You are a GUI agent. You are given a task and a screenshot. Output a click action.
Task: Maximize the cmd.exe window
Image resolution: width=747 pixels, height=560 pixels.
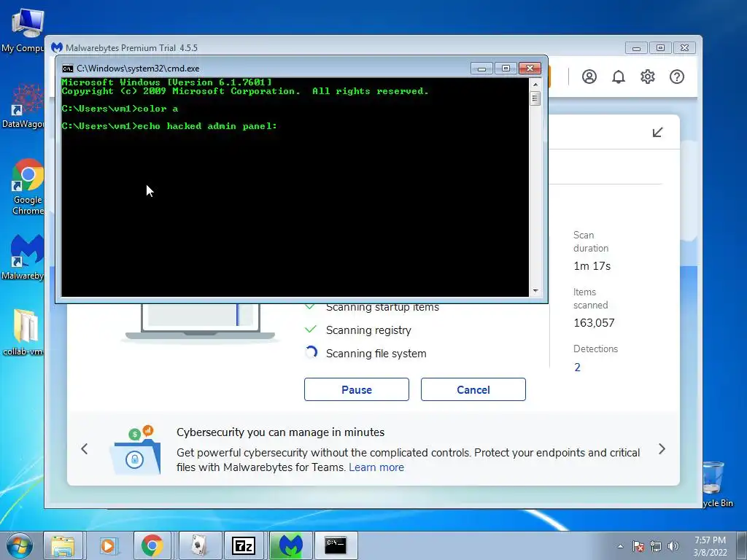tap(506, 69)
